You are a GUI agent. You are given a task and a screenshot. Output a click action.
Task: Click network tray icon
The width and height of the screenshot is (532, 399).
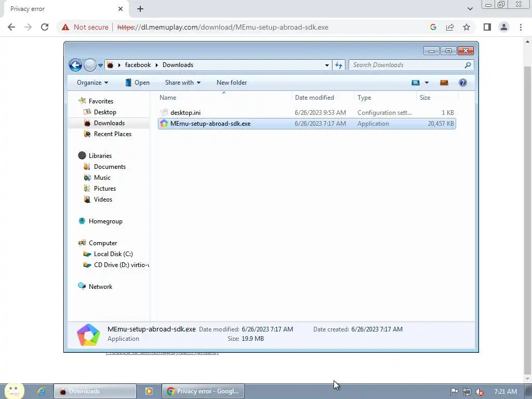[467, 392]
